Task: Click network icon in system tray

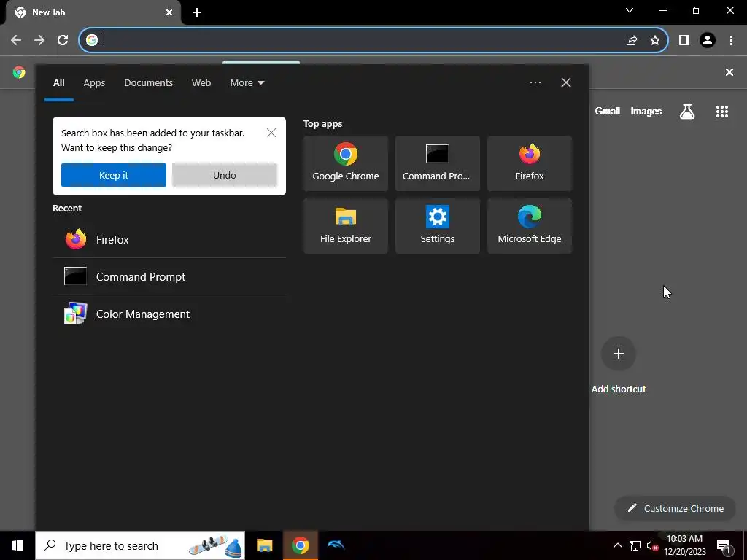Action: point(635,545)
